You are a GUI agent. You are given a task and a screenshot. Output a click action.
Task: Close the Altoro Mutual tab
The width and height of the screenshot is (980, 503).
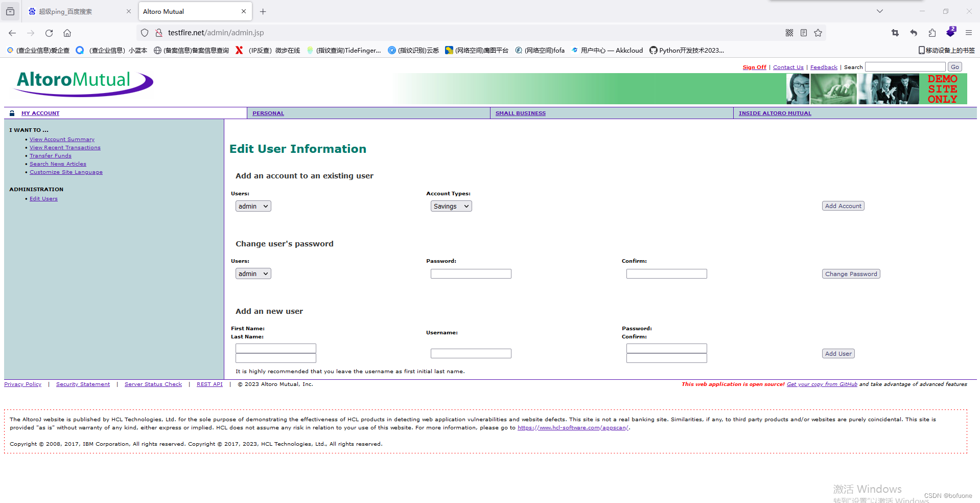tap(244, 11)
